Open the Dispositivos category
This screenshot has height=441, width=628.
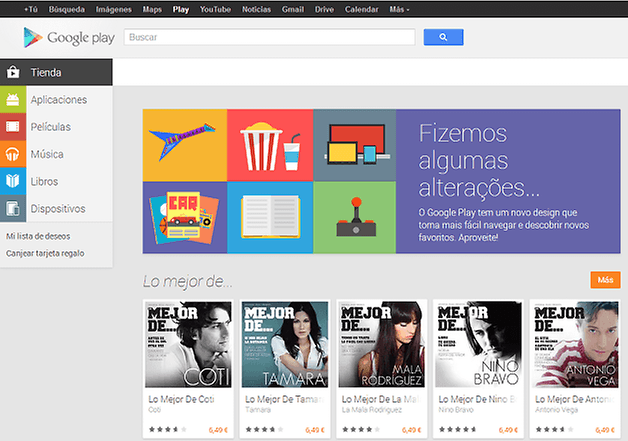(x=58, y=209)
